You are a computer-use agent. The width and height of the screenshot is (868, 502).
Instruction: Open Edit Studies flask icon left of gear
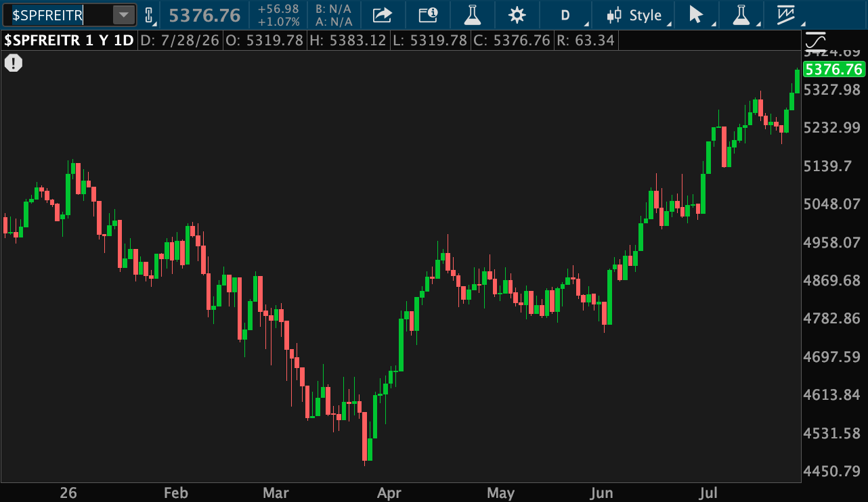tap(472, 15)
